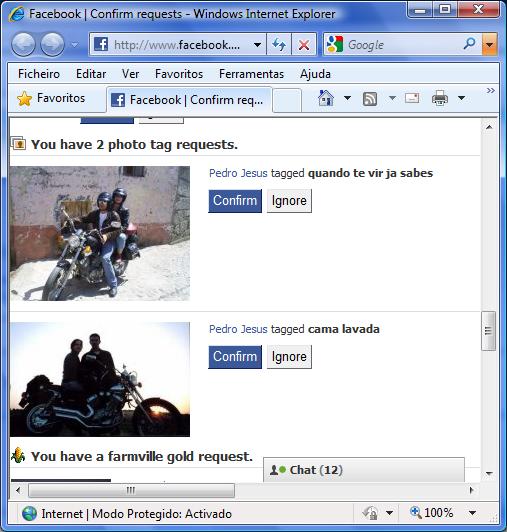Click the status bar security lock icon
The width and height of the screenshot is (507, 532).
(371, 513)
